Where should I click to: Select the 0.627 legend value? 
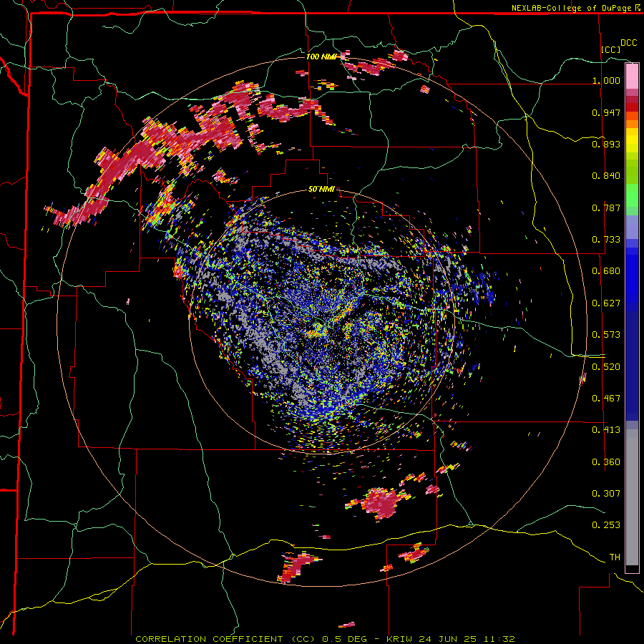click(x=606, y=303)
